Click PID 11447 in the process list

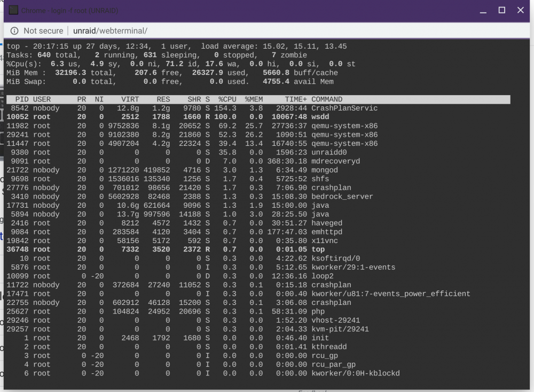click(x=18, y=144)
